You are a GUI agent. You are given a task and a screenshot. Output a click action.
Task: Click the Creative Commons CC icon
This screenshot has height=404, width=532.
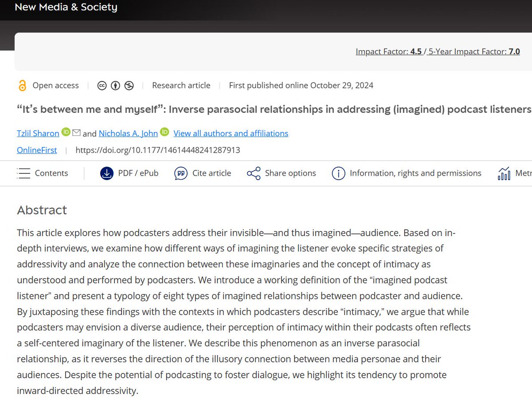coord(102,86)
